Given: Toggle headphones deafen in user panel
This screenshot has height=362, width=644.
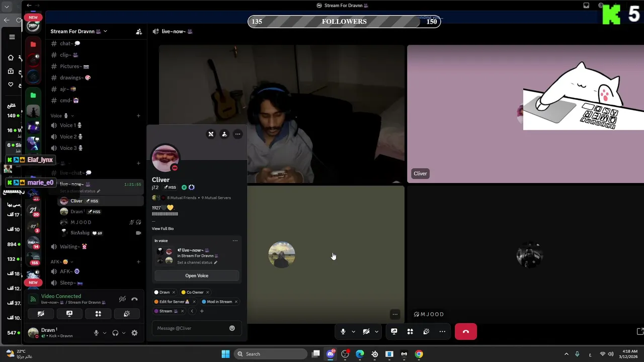Looking at the screenshot, I should (x=115, y=333).
